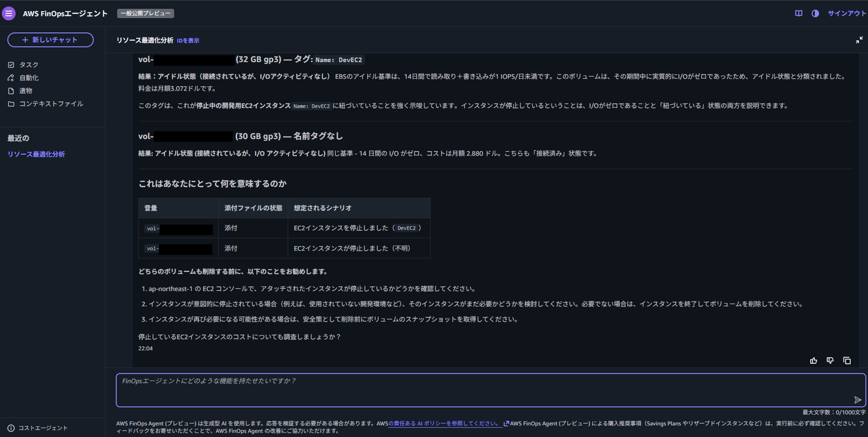Image resolution: width=868 pixels, height=437 pixels.
Task: Click heading これはあなたにとって何を意味するのか
Action: click(212, 184)
